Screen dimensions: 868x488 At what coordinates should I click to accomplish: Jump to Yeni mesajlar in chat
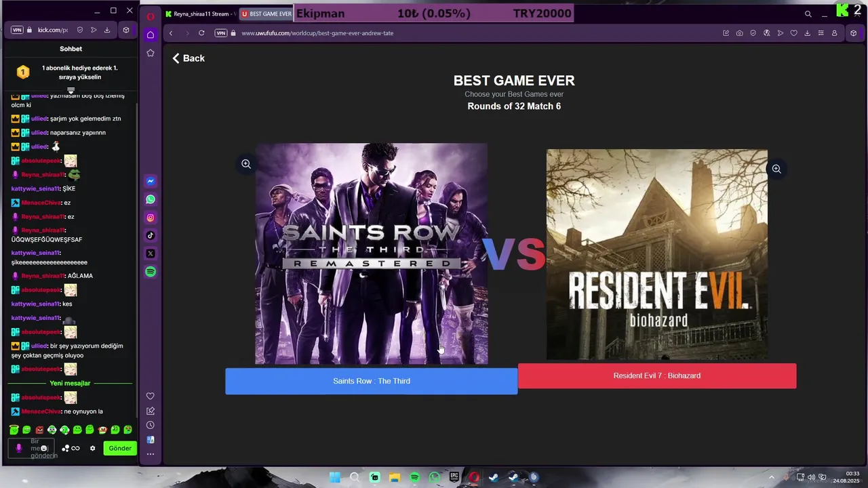click(70, 383)
